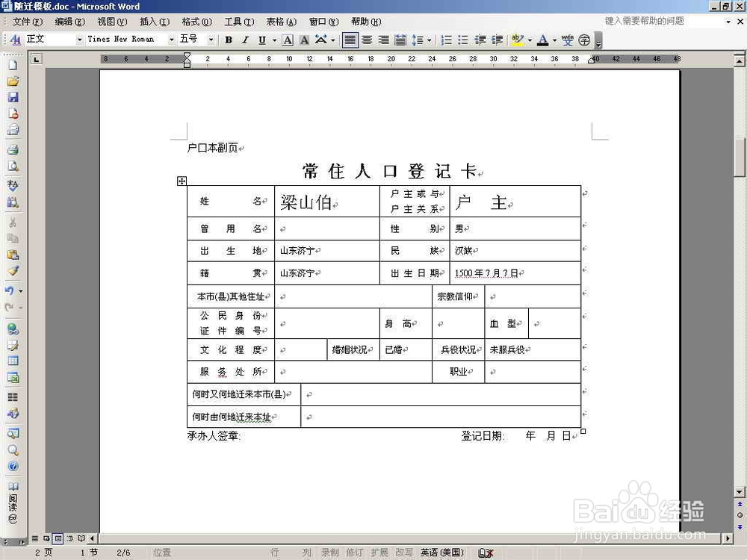
Task: Open the 表格 menu
Action: click(x=280, y=22)
